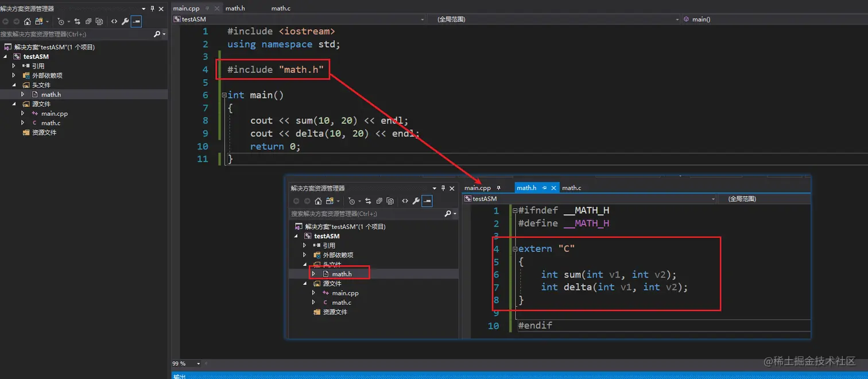This screenshot has height=379, width=868.
Task: Click Forward arrow in left Solution Explorer toolbar
Action: tap(17, 21)
